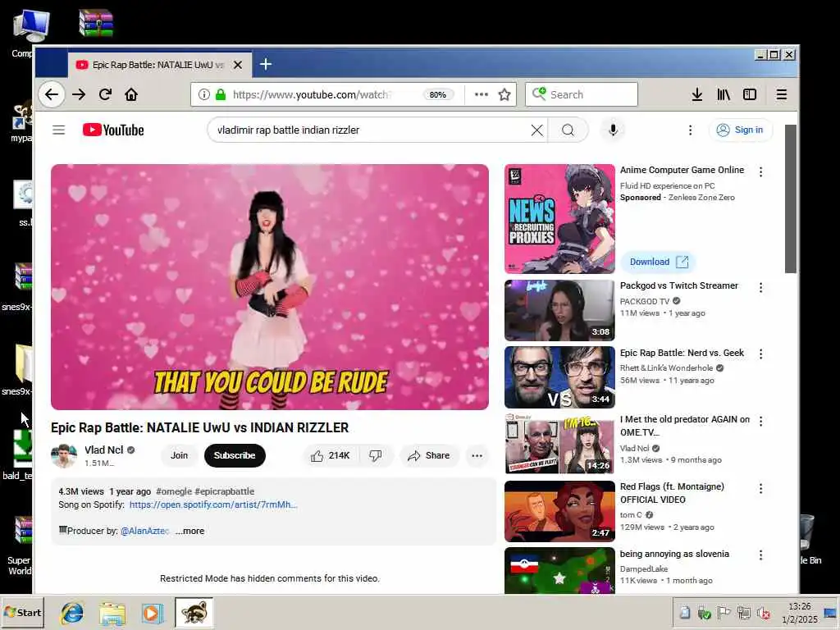Click the page vertical scrollbar thumb
Screen dimensions: 840x630
790,199
